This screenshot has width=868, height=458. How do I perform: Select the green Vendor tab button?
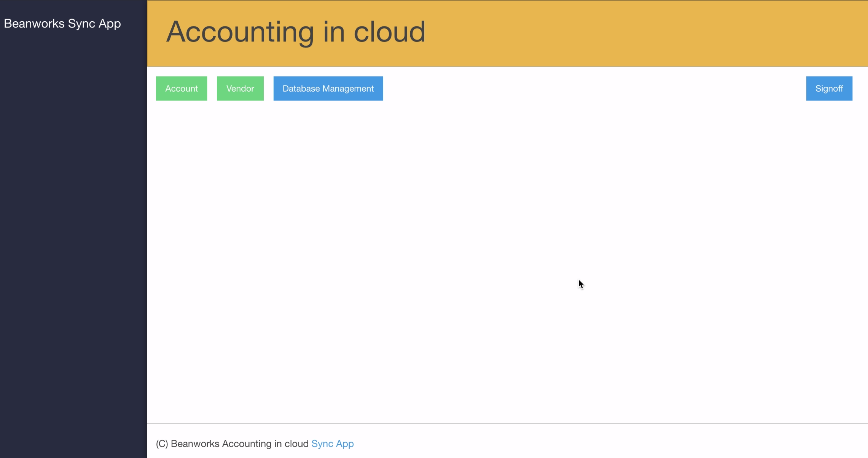pos(240,89)
